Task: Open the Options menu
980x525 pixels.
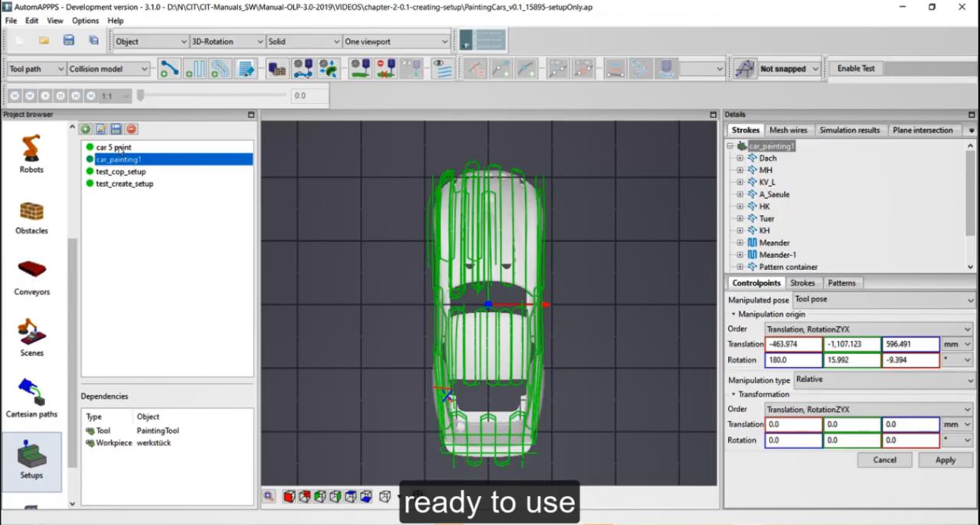Action: tap(85, 21)
